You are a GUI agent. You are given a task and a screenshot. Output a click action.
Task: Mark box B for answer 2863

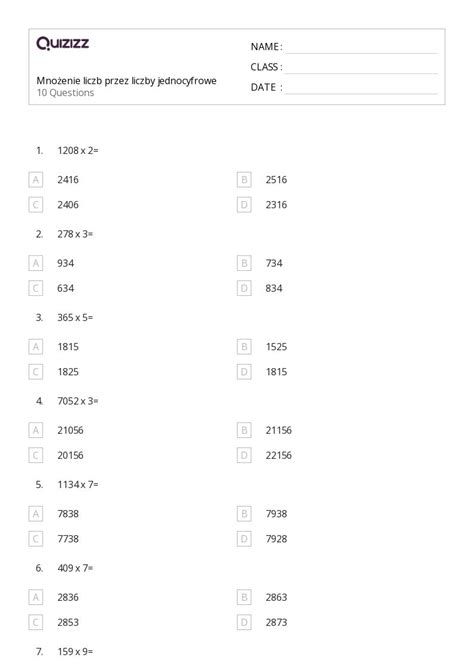244,597
